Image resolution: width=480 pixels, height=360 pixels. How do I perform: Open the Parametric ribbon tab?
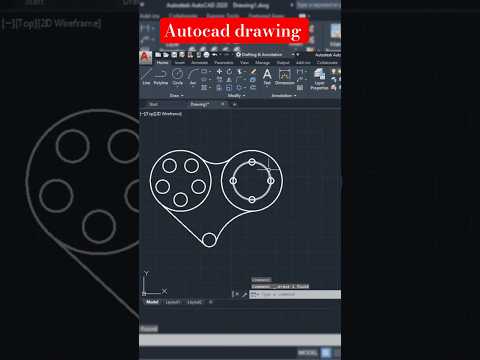223,63
